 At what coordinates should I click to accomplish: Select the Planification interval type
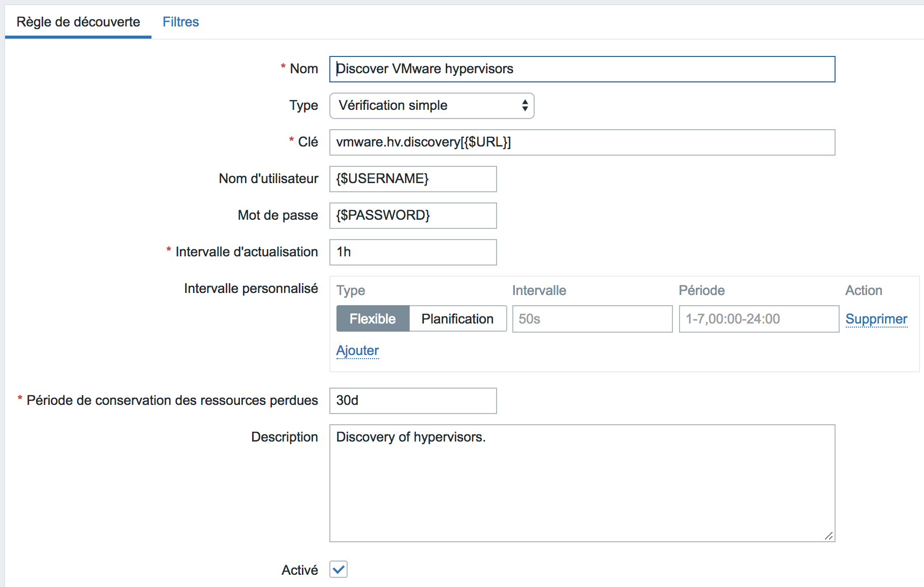coord(457,319)
